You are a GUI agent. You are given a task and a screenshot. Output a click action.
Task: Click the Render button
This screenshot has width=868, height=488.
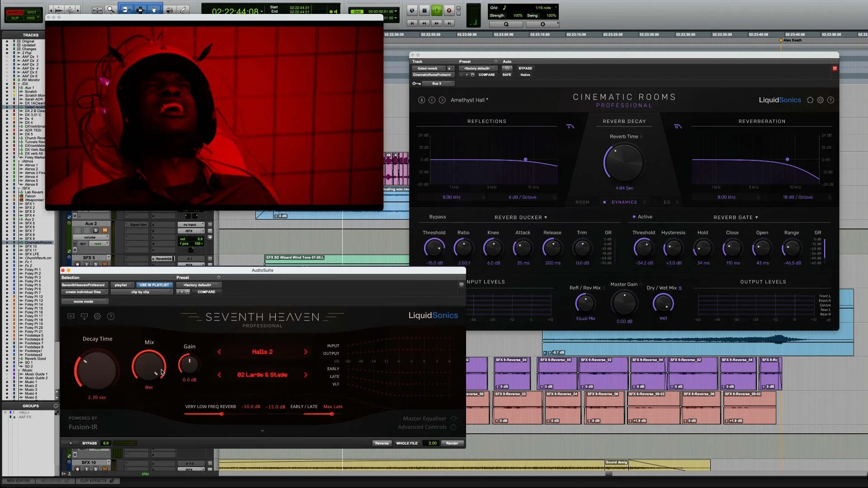tap(452, 443)
